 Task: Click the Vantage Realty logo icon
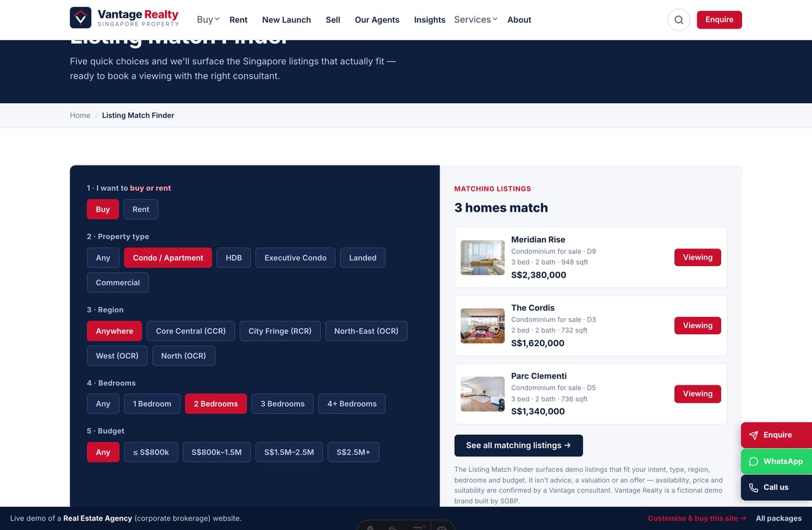(81, 18)
